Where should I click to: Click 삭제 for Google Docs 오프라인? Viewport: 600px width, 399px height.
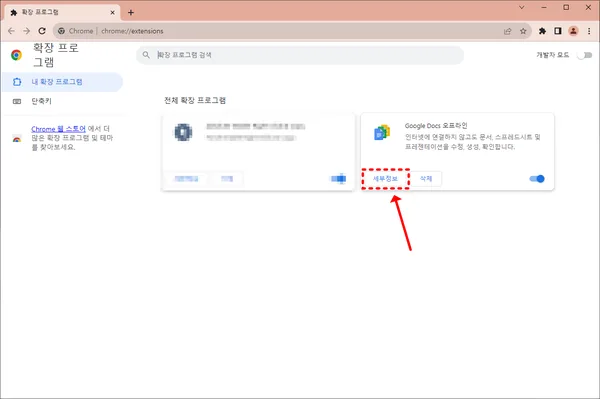click(426, 179)
